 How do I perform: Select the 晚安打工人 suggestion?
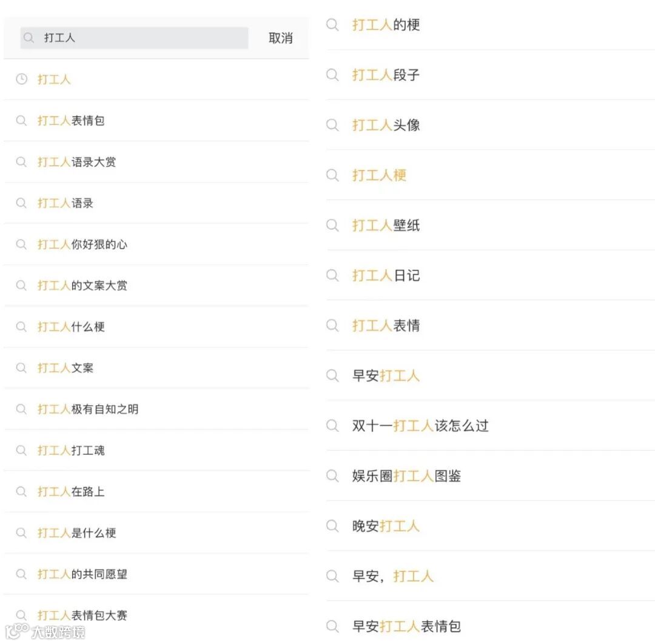[x=491, y=526]
